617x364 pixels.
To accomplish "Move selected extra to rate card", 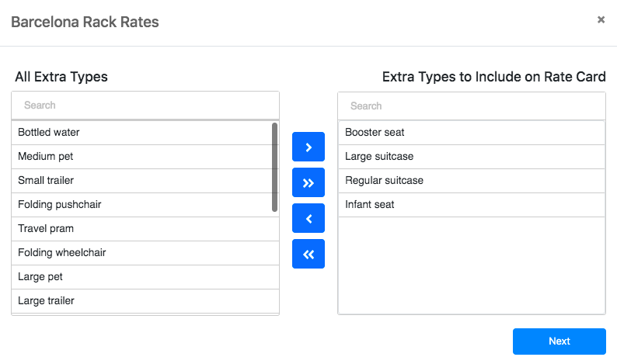I will point(308,147).
